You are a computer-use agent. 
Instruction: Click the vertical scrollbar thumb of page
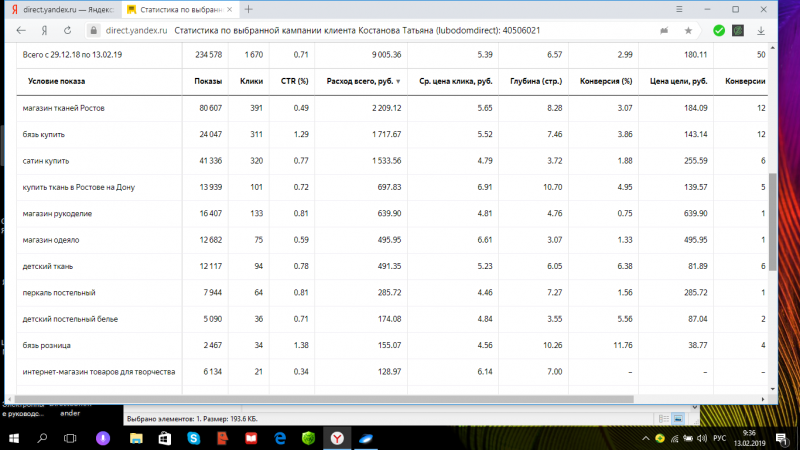(x=772, y=222)
